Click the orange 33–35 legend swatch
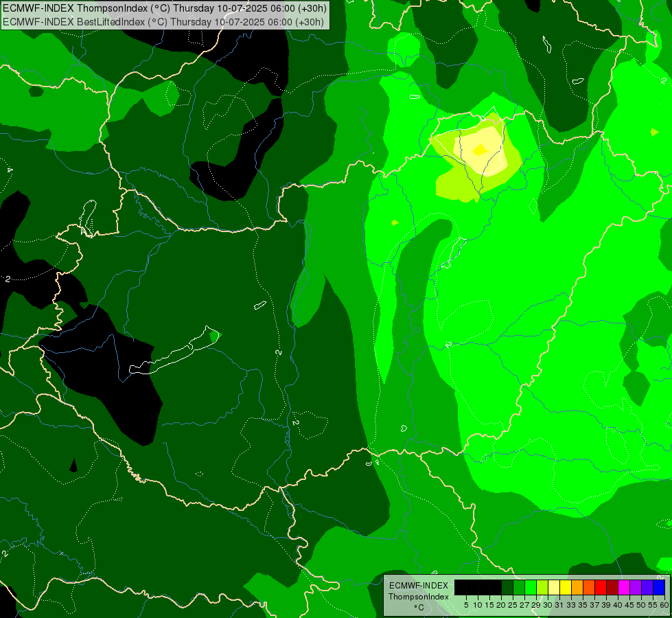Screen dimensions: 672x618 point(577,587)
